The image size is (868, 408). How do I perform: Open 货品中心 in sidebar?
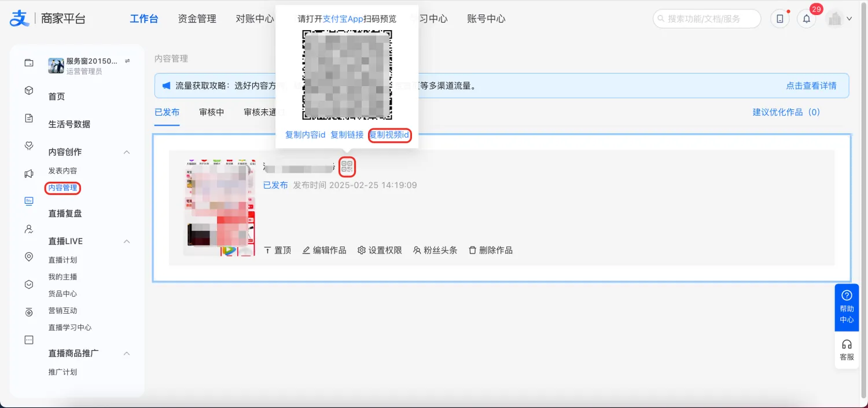point(62,294)
